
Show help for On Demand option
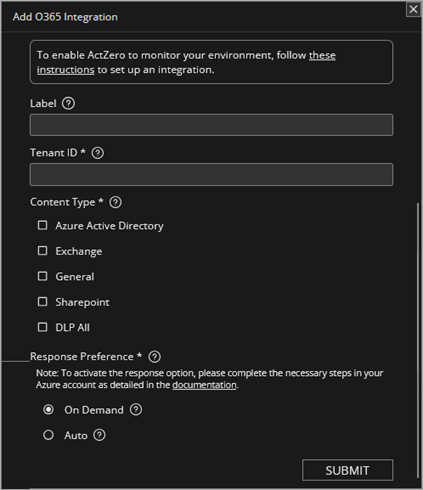click(136, 409)
